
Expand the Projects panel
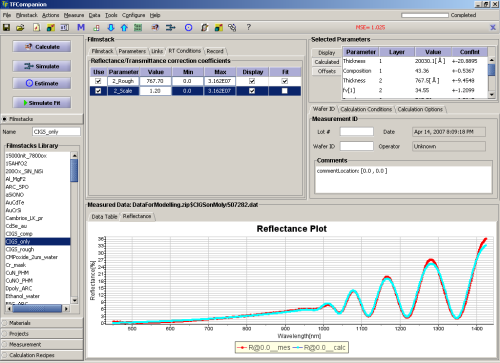coord(42,333)
